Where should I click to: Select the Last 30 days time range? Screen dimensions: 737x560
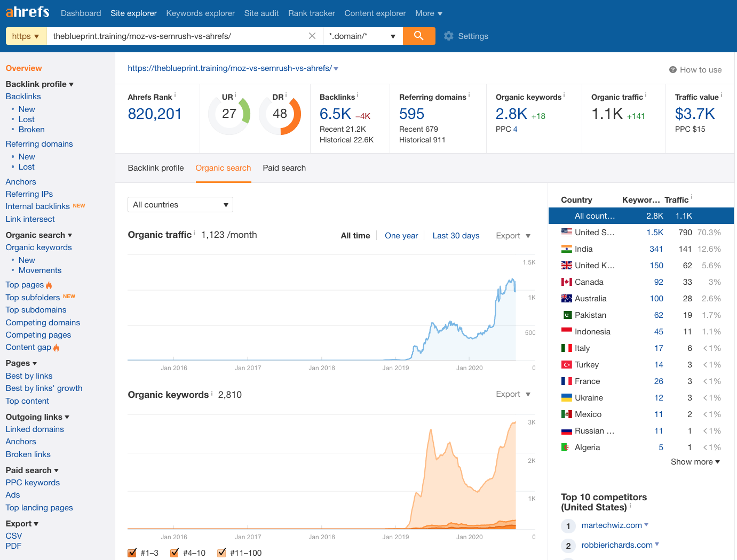point(456,236)
